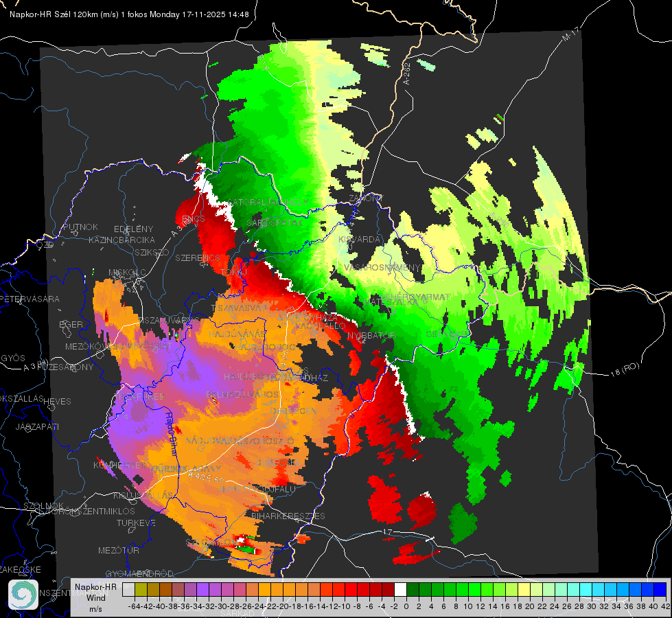This screenshot has width=672, height=618.
Task: Click the legend value '42'
Action: 666,606
